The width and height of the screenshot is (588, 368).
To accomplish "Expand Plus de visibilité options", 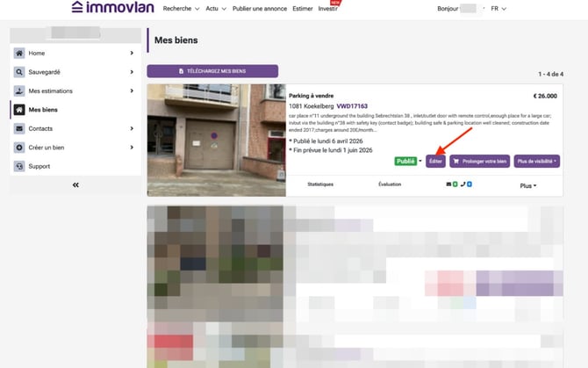I will coord(536,162).
